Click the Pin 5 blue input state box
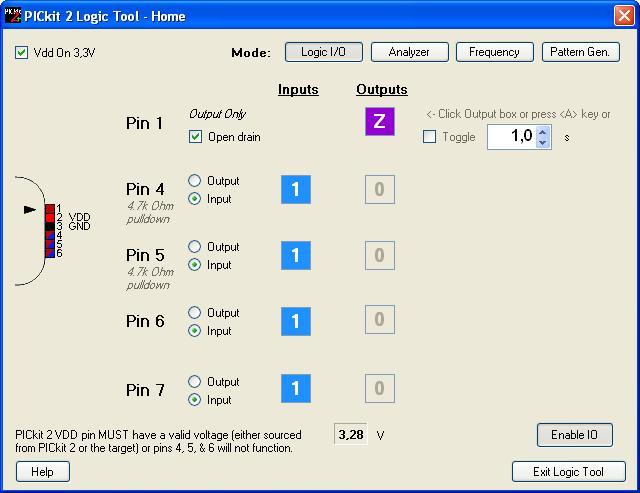The height and width of the screenshot is (493, 640). click(x=296, y=255)
